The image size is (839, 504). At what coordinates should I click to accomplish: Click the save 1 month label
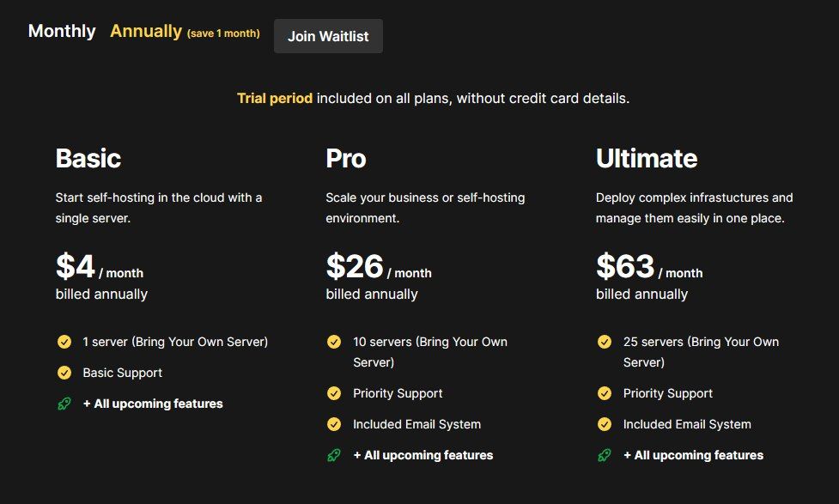tap(223, 33)
